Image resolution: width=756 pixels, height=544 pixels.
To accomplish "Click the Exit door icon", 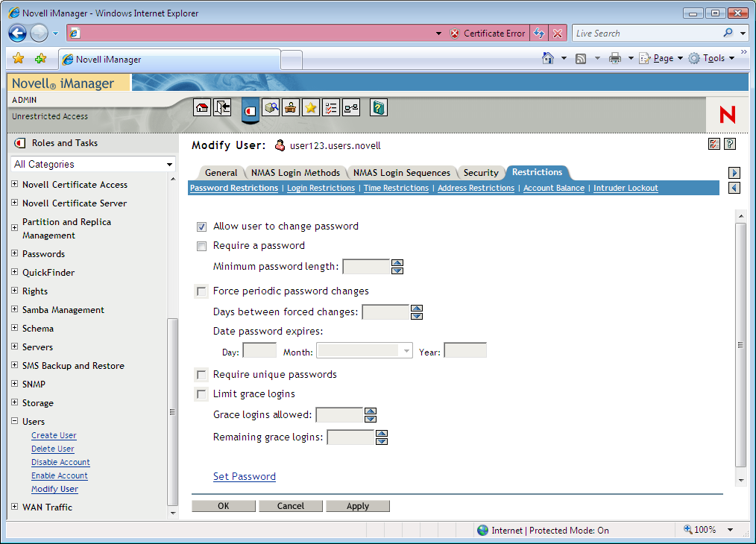I will 222,108.
